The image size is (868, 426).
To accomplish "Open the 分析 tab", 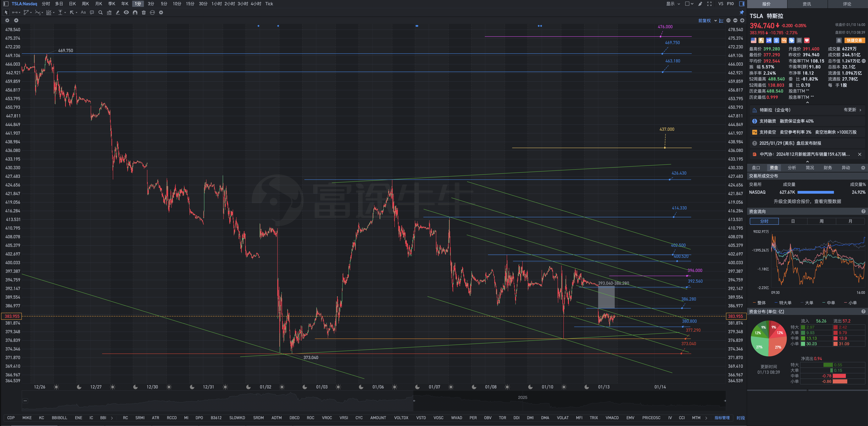I will point(792,168).
